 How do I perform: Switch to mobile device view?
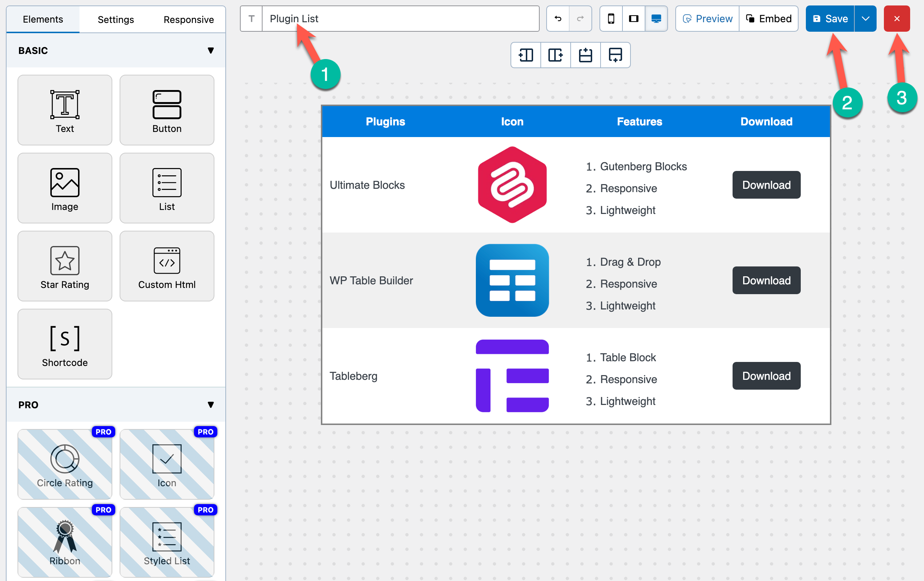(x=611, y=19)
